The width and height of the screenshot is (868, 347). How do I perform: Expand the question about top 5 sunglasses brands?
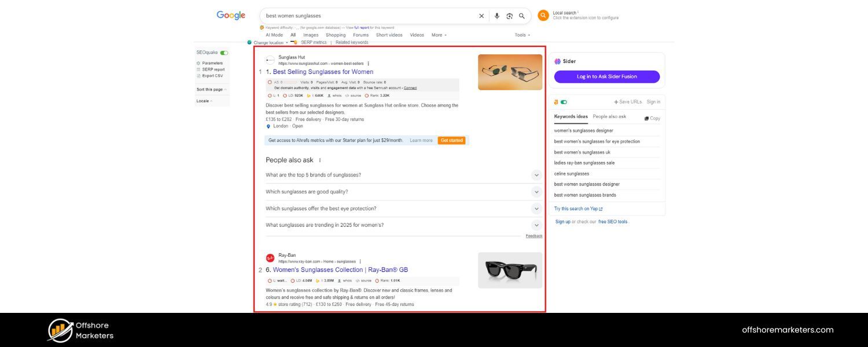(x=536, y=174)
